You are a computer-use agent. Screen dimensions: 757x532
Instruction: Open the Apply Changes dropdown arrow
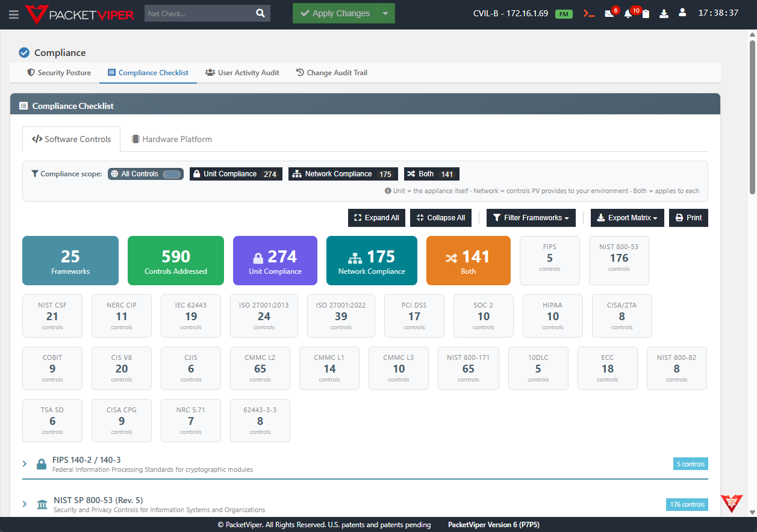point(386,13)
